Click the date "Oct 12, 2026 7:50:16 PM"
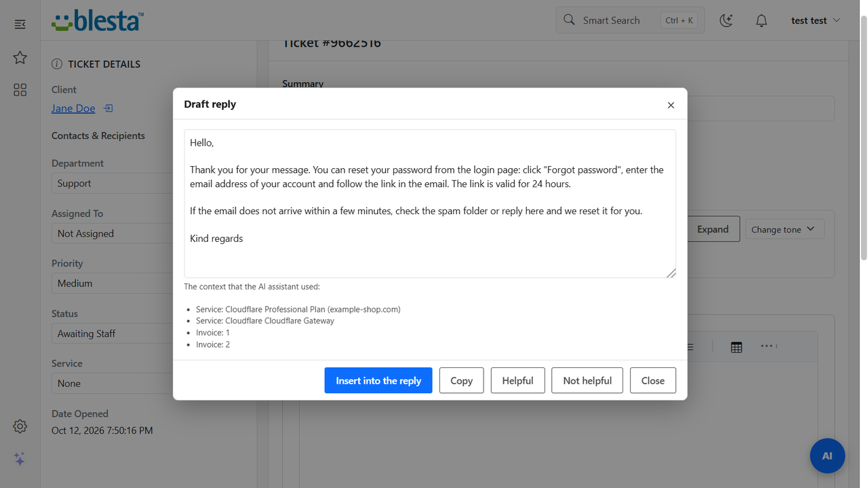 [x=102, y=430]
